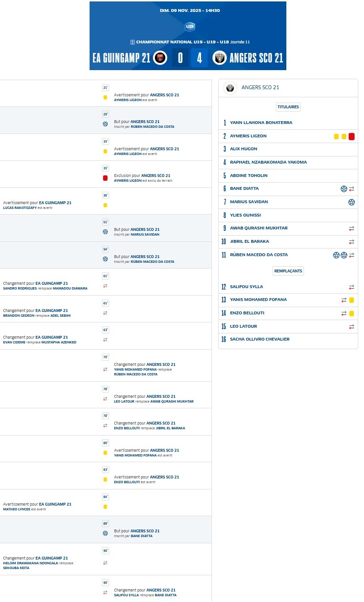The height and width of the screenshot is (602, 364).
Task: Click player Yann Llahona Bonaterra in lineup
Action: [x=261, y=123]
